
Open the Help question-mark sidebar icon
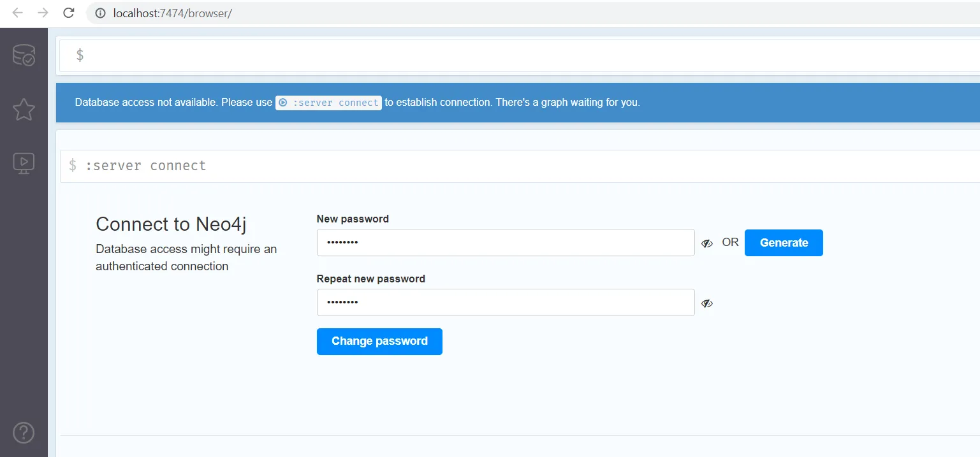24,433
